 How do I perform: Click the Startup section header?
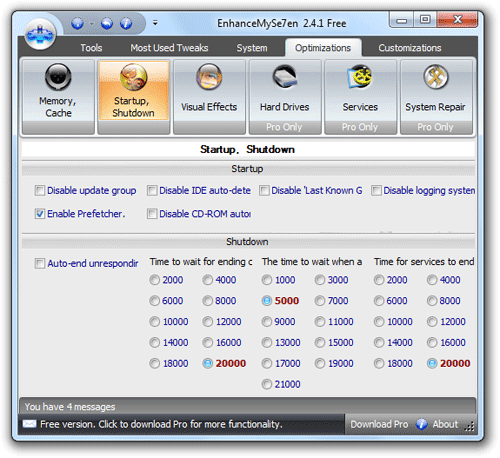tap(247, 169)
